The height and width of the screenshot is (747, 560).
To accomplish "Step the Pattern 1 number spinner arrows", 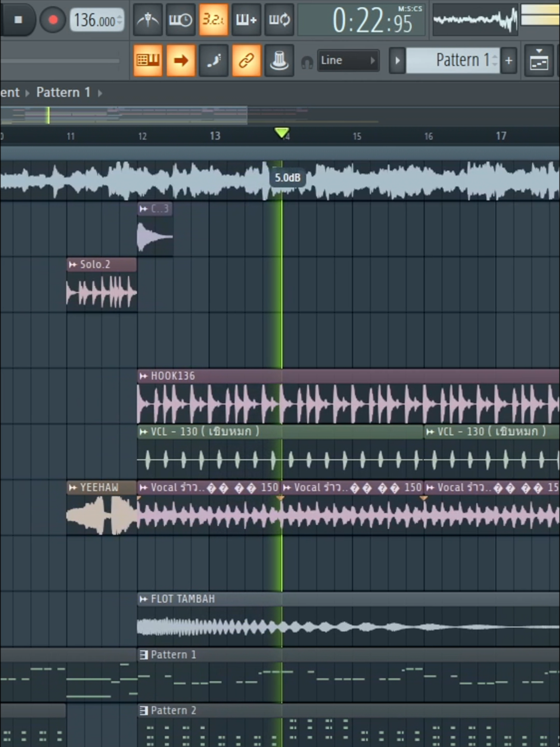I will pos(495,60).
